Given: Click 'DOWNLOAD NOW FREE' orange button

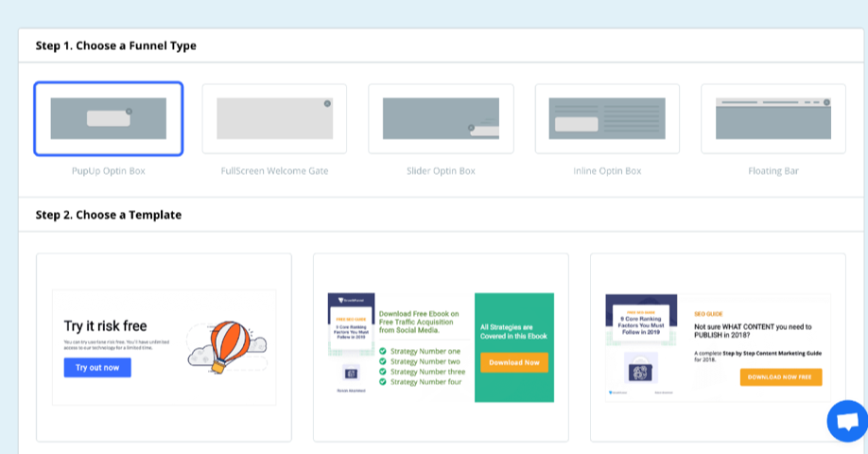Looking at the screenshot, I should [x=780, y=376].
